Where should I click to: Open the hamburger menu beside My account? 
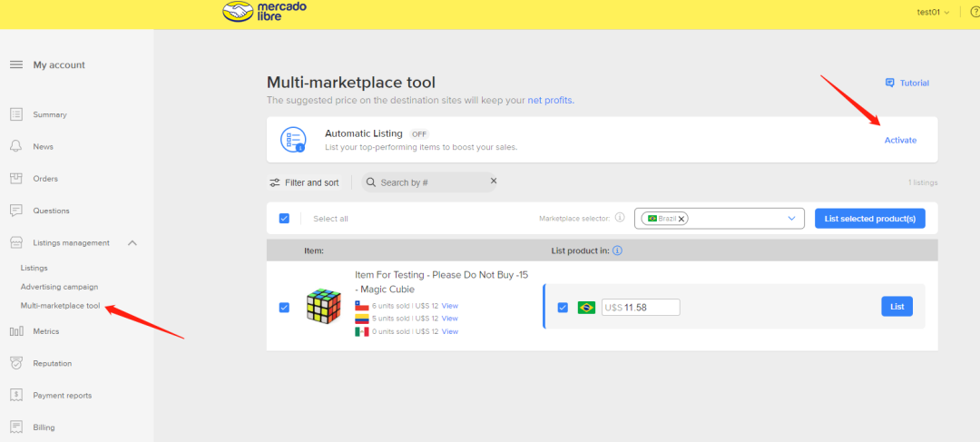[15, 64]
